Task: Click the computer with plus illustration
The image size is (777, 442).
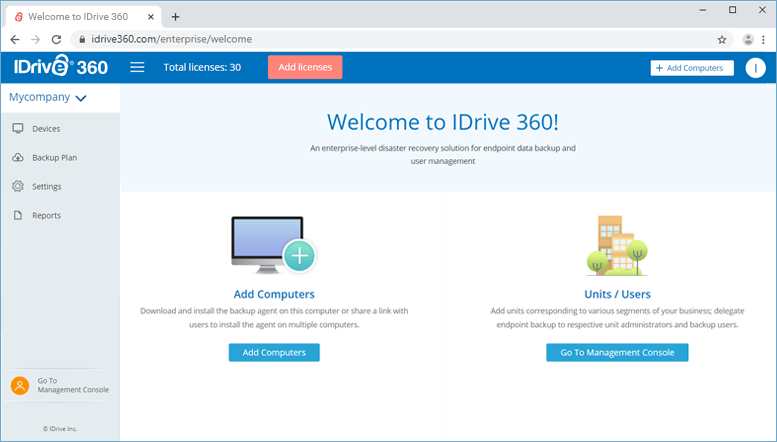Action: click(274, 245)
